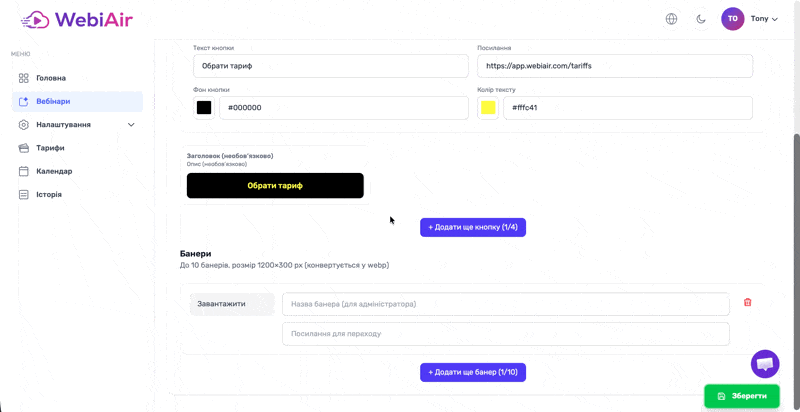Open the chat support bubble

[765, 364]
